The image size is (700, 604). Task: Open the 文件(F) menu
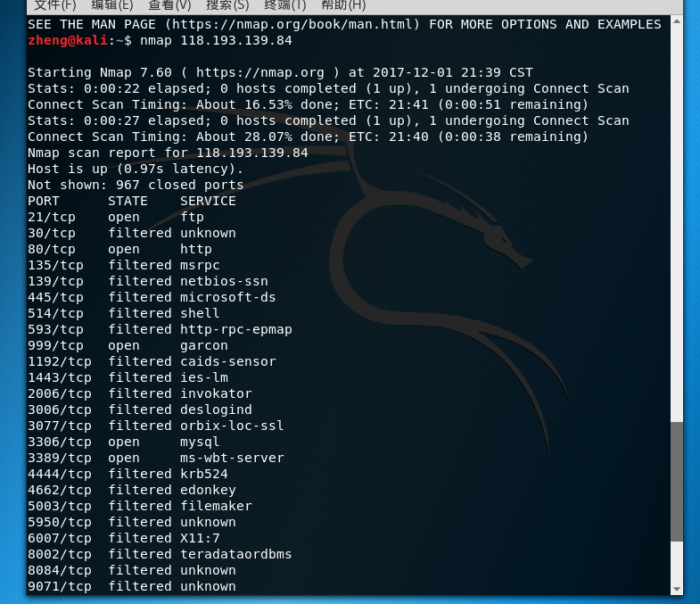55,5
